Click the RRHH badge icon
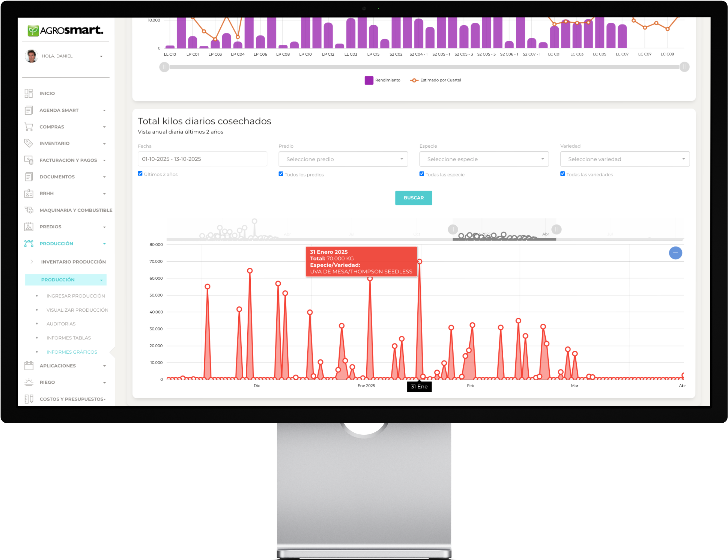 (29, 193)
